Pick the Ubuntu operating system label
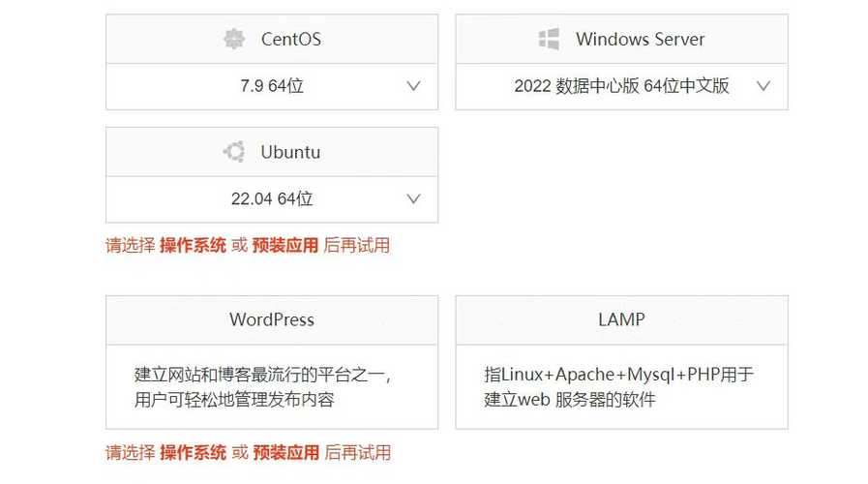Viewport: 868px width, 484px height. pos(290,152)
